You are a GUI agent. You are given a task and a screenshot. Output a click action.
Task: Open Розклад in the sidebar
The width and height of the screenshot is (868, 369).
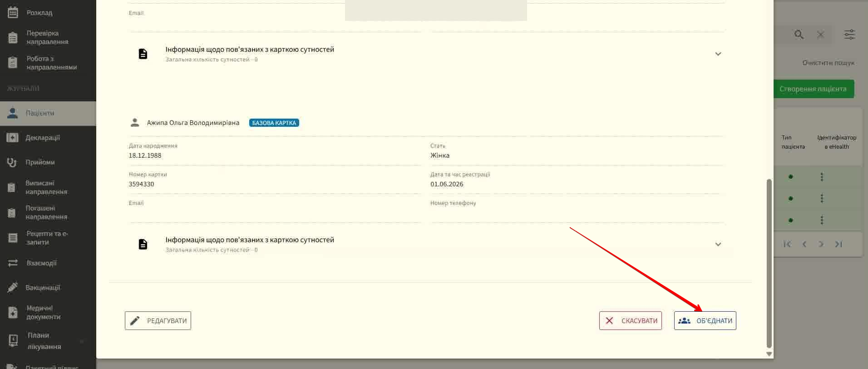[x=39, y=13]
